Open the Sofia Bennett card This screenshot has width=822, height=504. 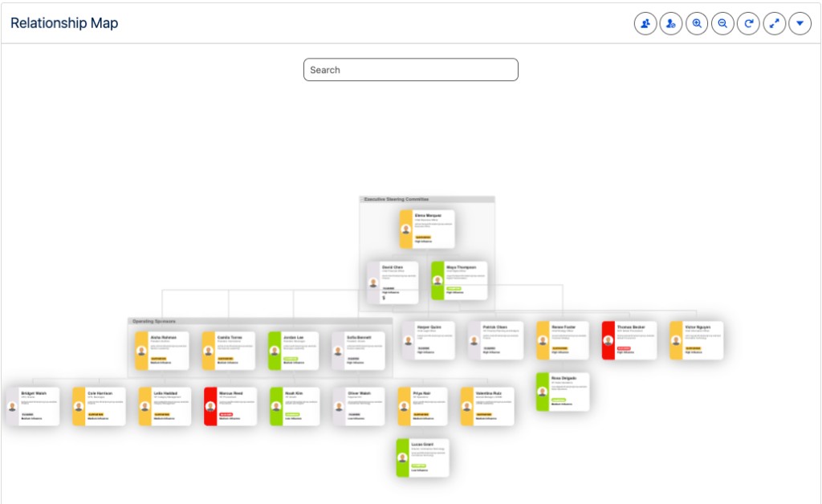coord(359,351)
